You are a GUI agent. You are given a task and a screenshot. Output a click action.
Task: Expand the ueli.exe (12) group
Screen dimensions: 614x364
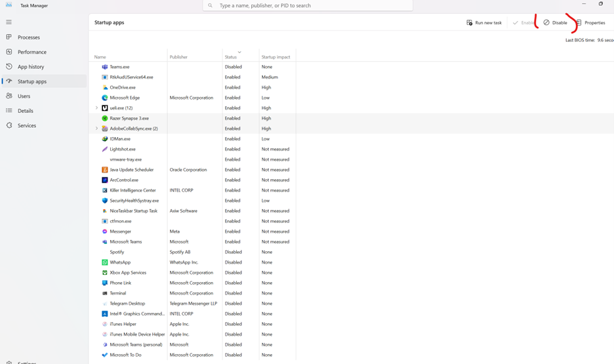point(97,108)
